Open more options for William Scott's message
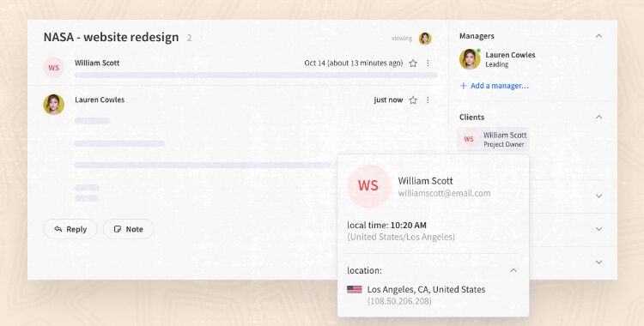Image resolution: width=644 pixels, height=326 pixels. tap(428, 63)
